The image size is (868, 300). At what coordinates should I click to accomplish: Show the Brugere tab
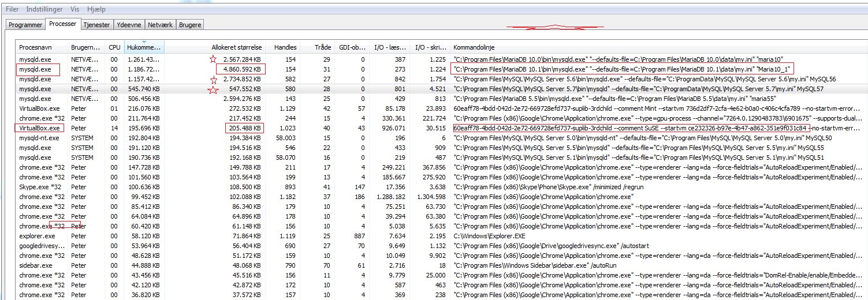click(190, 25)
